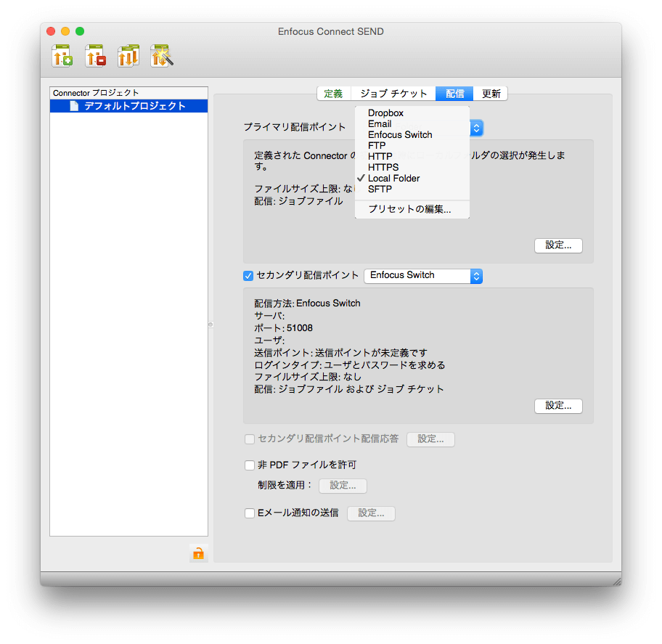Switch to the 定義 tab
Viewport: 662px width, 644px height.
[333, 94]
